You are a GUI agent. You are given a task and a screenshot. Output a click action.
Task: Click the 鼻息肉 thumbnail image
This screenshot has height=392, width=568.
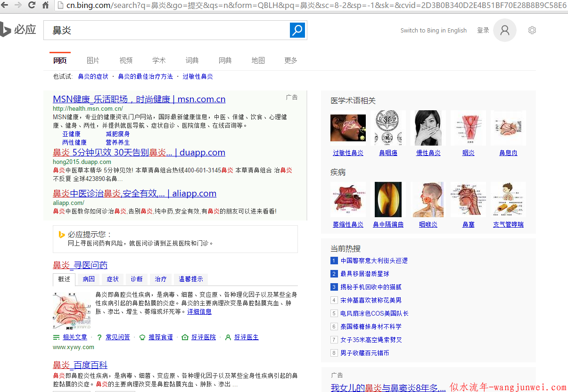coord(508,128)
